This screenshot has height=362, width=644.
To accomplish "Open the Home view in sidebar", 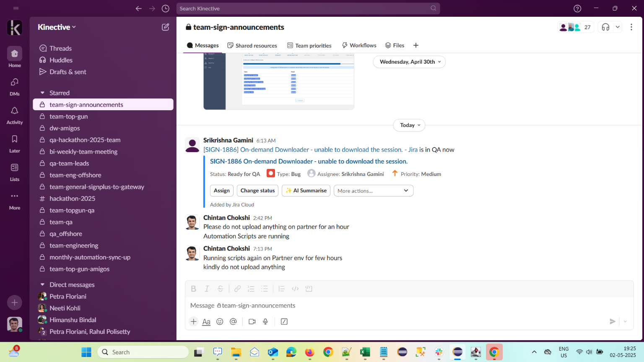I will click(x=15, y=57).
